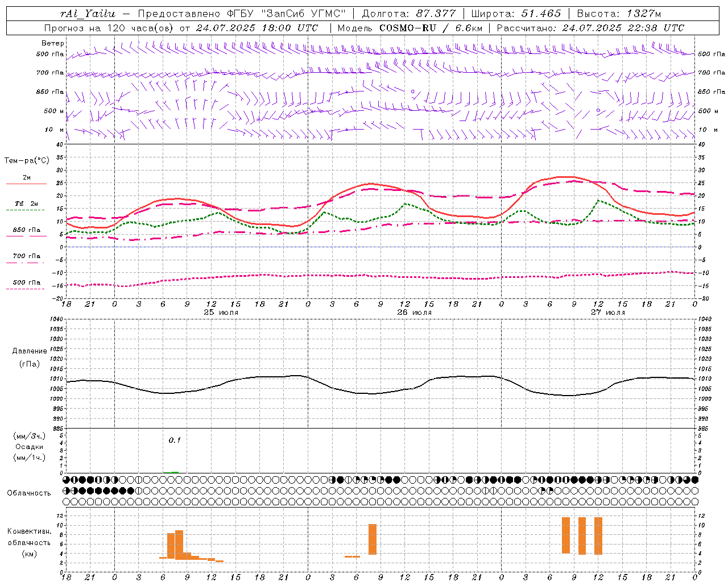This screenshot has height=582, width=728.
Task: Click the Широта: 51.465 value
Action: [x=516, y=14]
